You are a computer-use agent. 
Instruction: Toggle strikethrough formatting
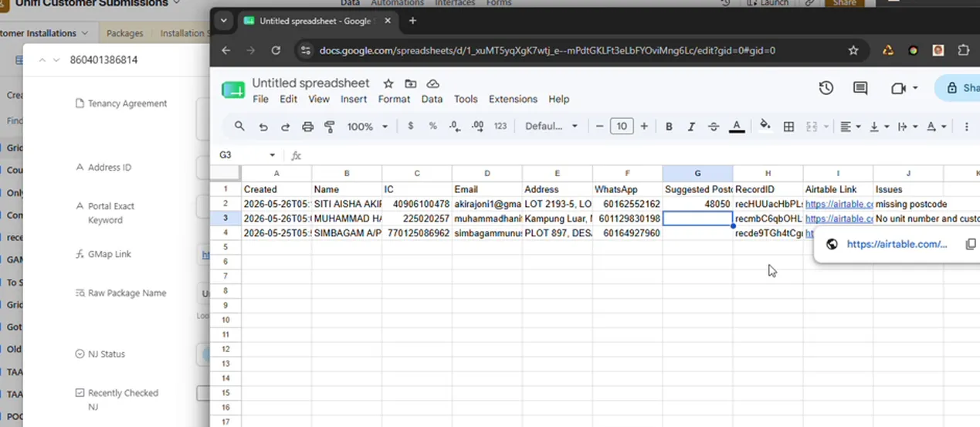pos(714,126)
